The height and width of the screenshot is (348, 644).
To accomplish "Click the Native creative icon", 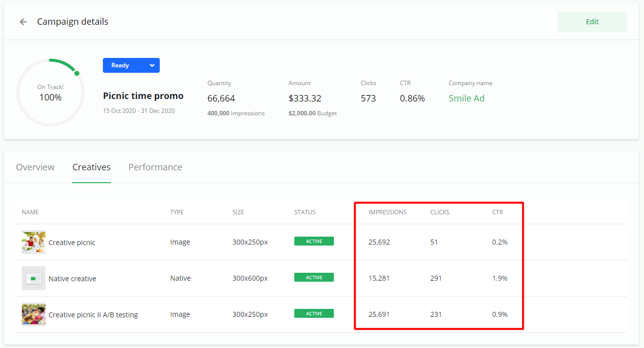I will 34,278.
